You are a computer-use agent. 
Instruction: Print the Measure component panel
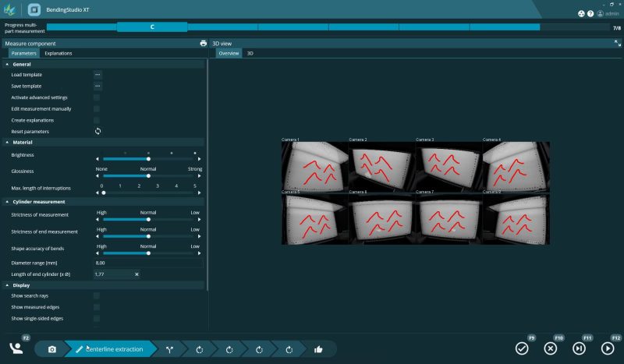[204, 44]
